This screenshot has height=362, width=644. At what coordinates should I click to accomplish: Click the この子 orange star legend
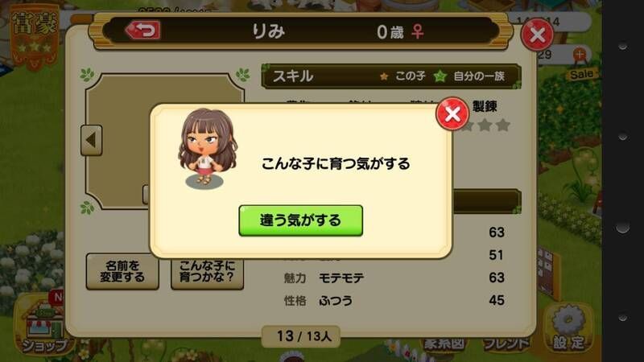pos(402,76)
